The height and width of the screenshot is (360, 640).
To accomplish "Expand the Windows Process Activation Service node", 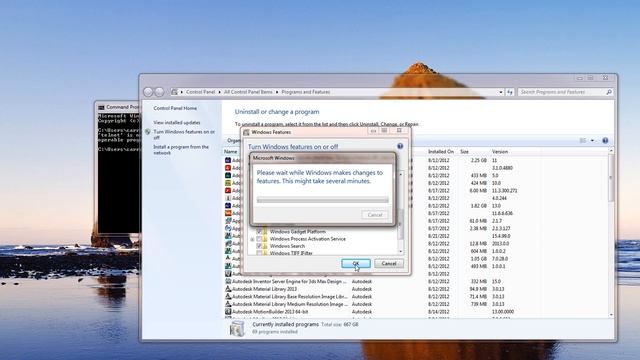I will coord(252,239).
